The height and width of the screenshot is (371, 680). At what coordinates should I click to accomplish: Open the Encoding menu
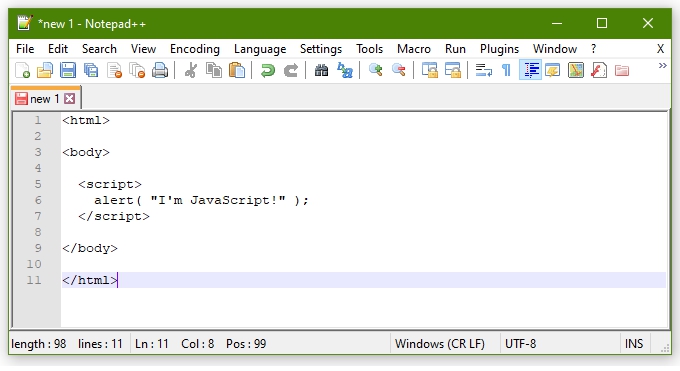pyautogui.click(x=195, y=49)
